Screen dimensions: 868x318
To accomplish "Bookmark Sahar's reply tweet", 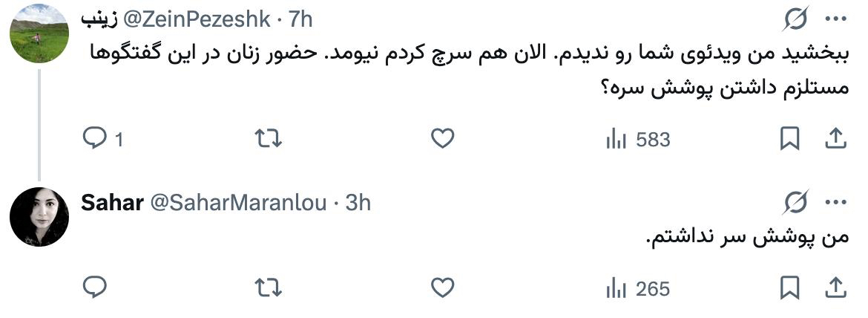I will [789, 288].
